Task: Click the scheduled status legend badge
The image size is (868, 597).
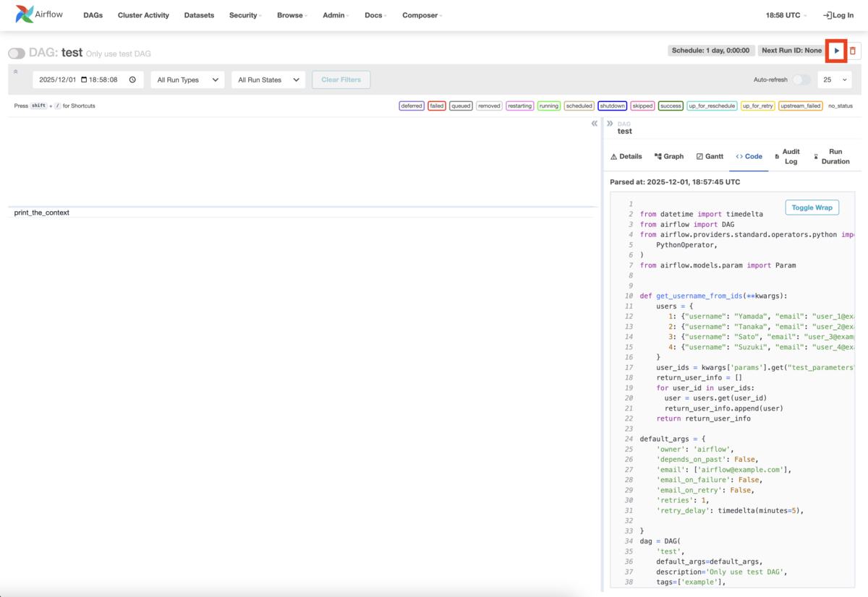Action: tap(579, 106)
